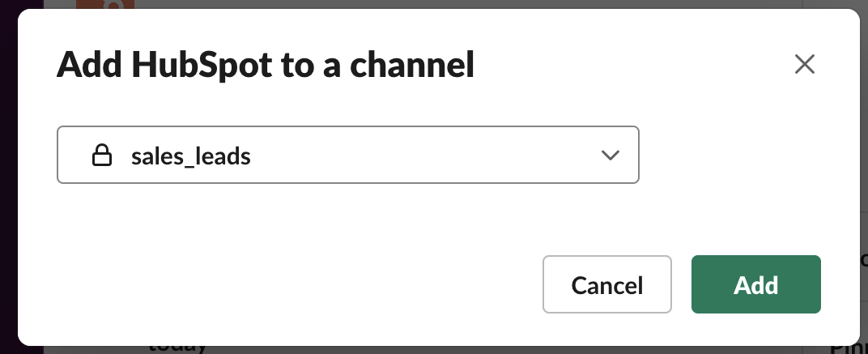Expand the channel dropdown chevron
The image size is (868, 354).
(611, 156)
